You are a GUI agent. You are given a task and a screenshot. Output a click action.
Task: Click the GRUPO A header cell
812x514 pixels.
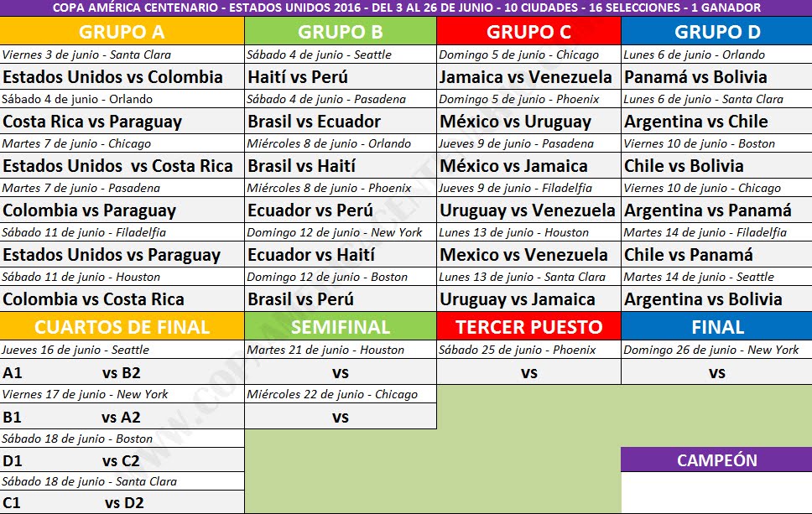(x=122, y=32)
